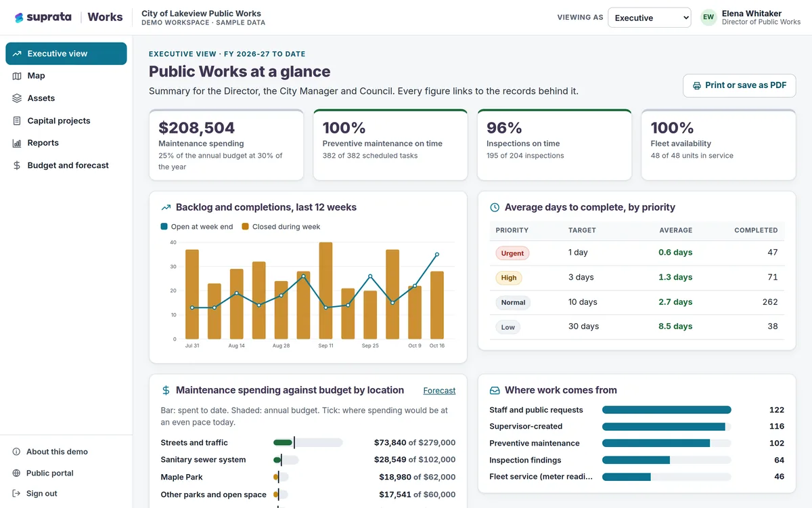Click the Budget and forecast dollar icon

pyautogui.click(x=17, y=165)
